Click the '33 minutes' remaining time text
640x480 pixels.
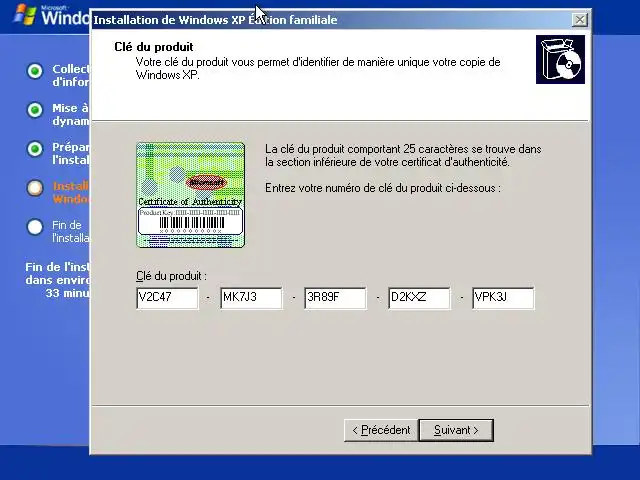68,293
